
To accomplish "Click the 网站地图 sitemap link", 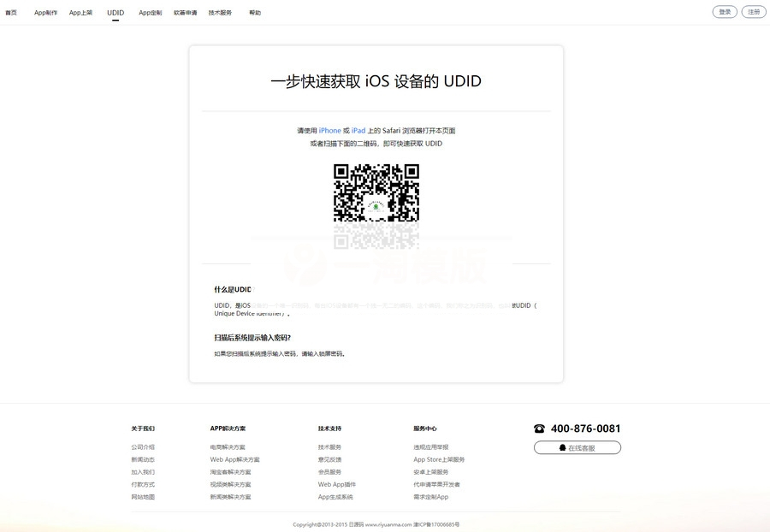I will tap(142, 496).
